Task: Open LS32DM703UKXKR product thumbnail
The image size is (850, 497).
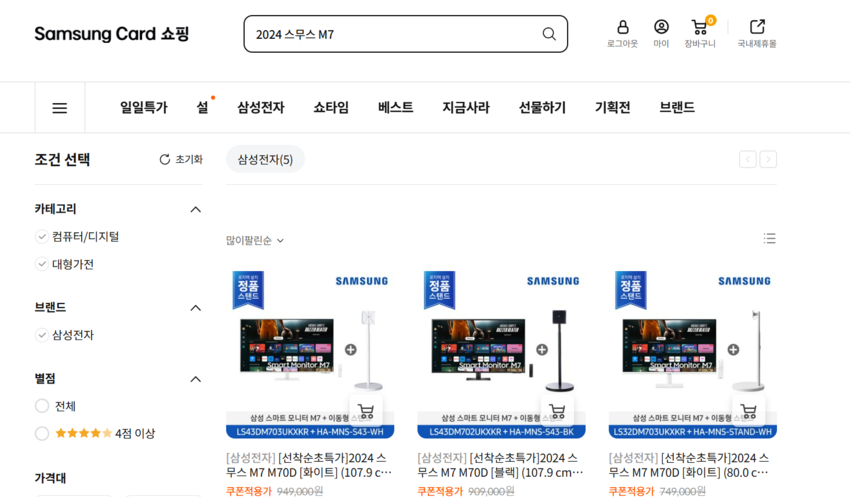Action: point(693,353)
